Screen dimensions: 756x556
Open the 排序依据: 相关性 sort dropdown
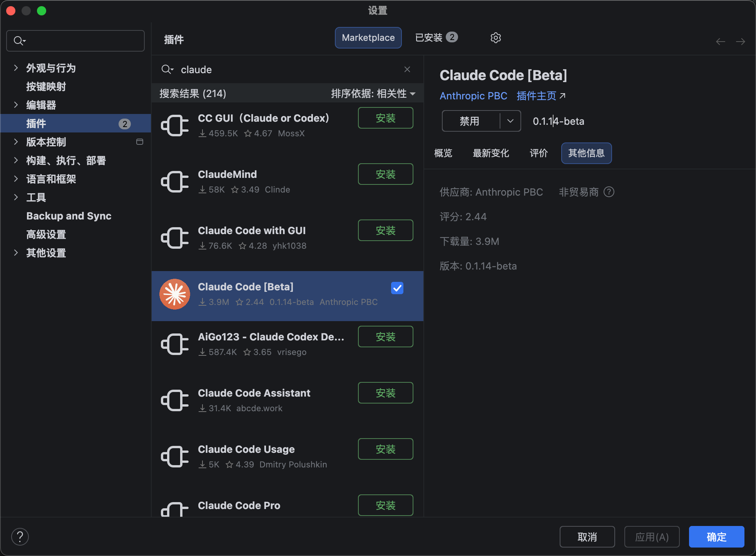tap(373, 94)
